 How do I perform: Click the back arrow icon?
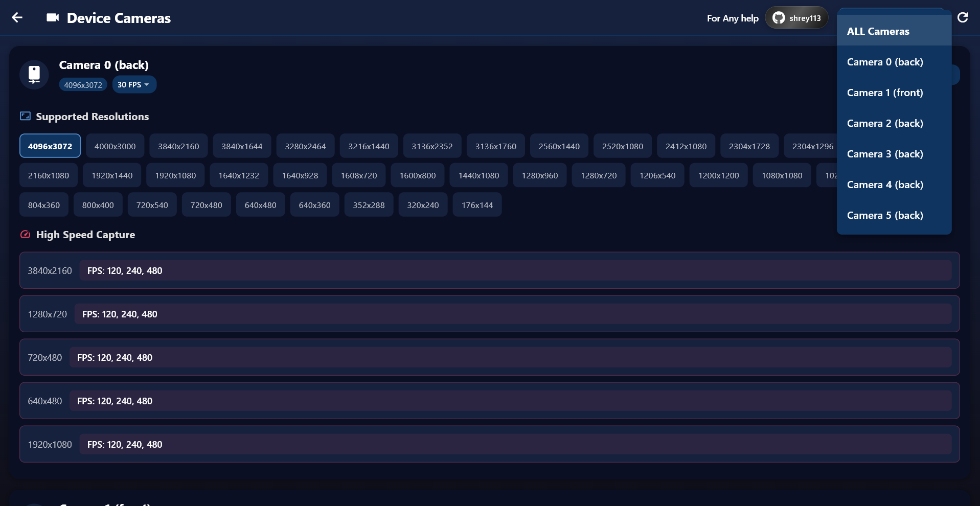[x=17, y=18]
